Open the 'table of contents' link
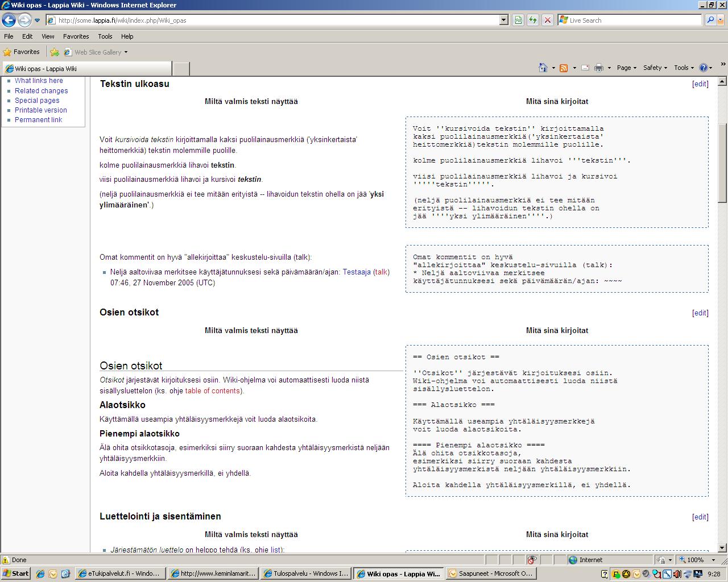The width and height of the screenshot is (728, 582). 212,391
